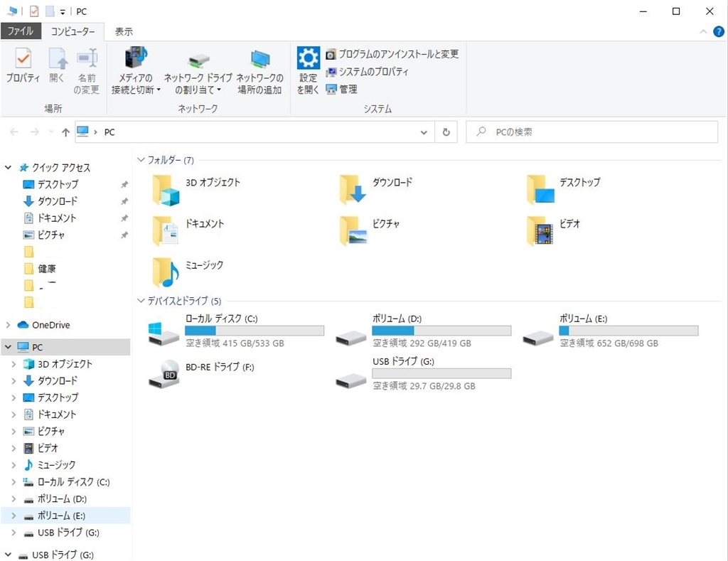Click the PC address bar path

point(109,132)
